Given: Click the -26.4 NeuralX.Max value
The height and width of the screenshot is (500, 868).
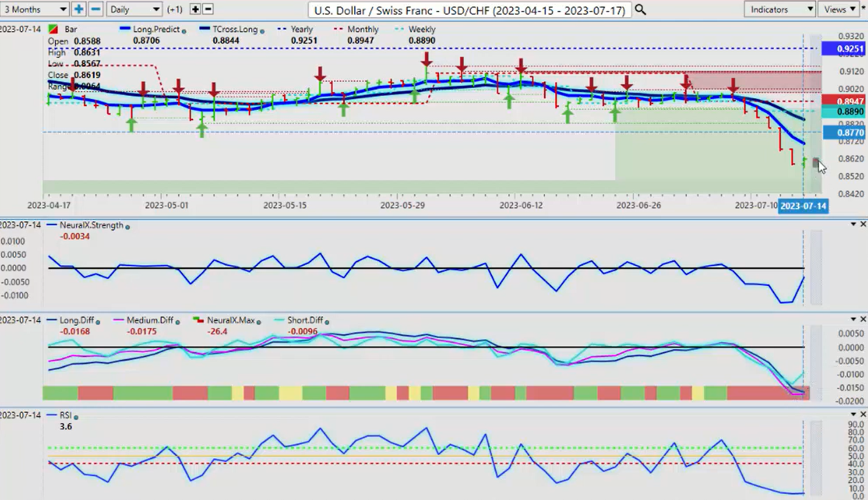Looking at the screenshot, I should [x=218, y=331].
